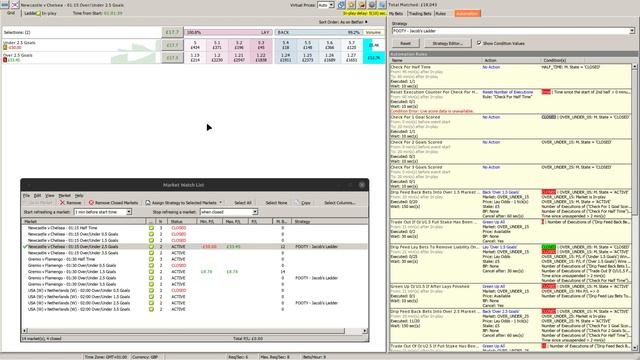
Task: Click the Reset button in Automation panel
Action: click(x=405, y=43)
